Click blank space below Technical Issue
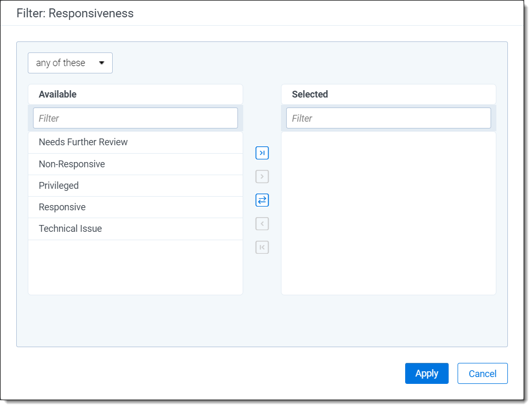This screenshot has height=408, width=532. coord(135,267)
